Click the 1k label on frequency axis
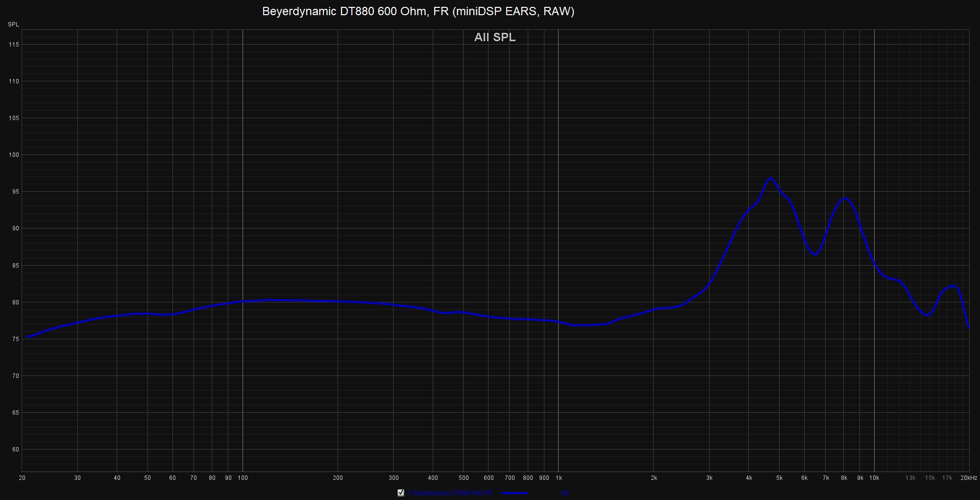980x500 pixels. (558, 478)
